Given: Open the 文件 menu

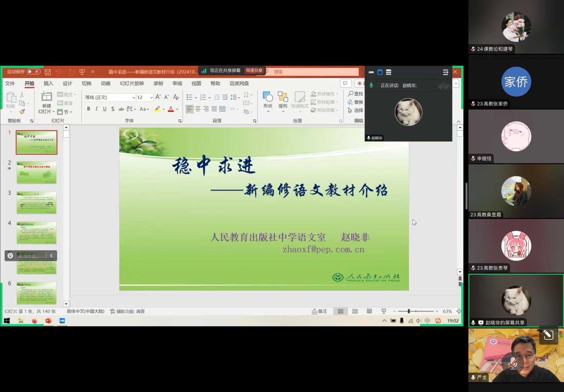Looking at the screenshot, I should 10,83.
